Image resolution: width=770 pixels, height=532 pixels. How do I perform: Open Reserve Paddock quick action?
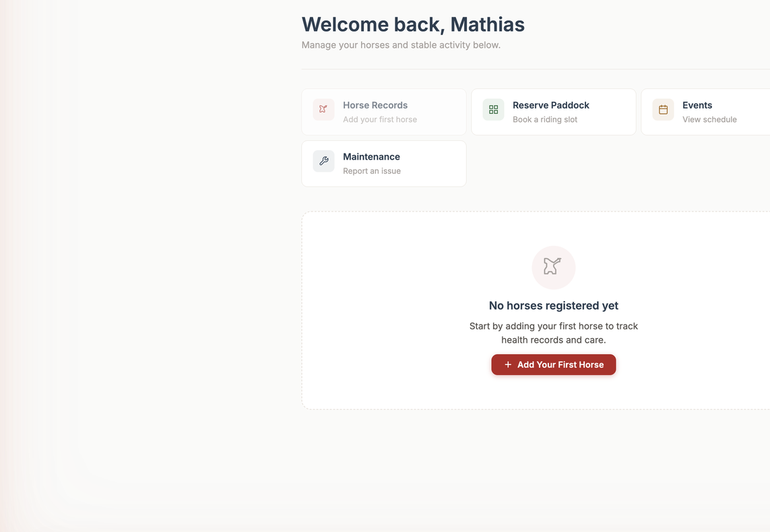pyautogui.click(x=554, y=112)
